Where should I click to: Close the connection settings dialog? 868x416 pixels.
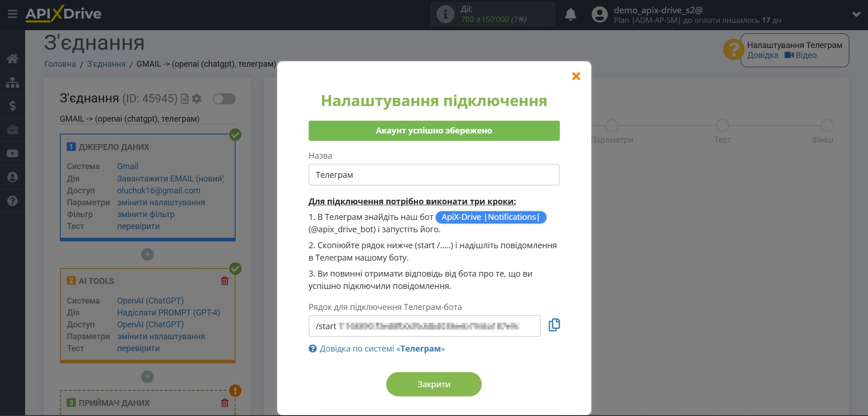(x=576, y=76)
